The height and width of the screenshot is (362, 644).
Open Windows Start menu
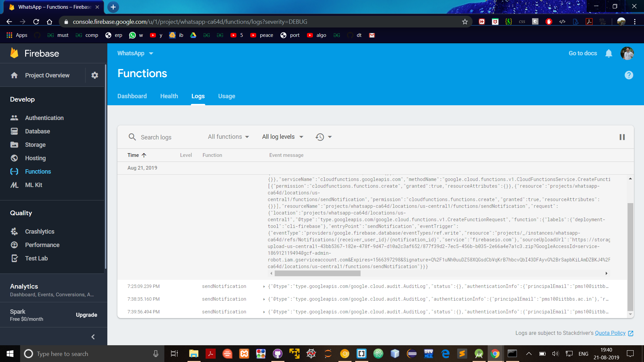pyautogui.click(x=10, y=354)
